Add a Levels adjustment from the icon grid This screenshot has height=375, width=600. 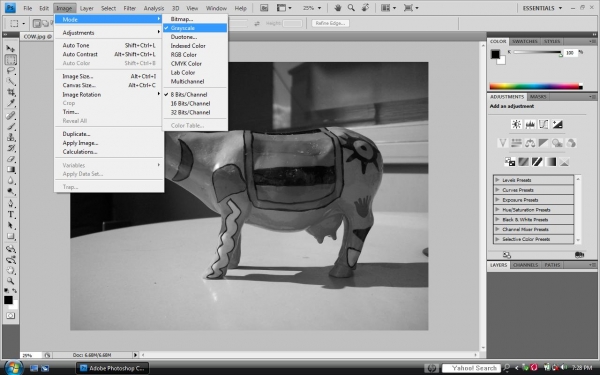530,124
